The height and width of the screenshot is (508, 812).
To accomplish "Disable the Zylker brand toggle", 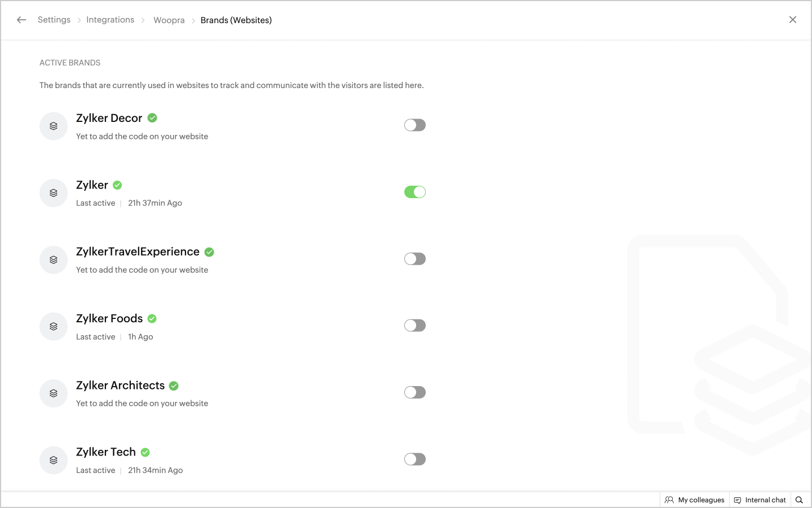I will (414, 192).
